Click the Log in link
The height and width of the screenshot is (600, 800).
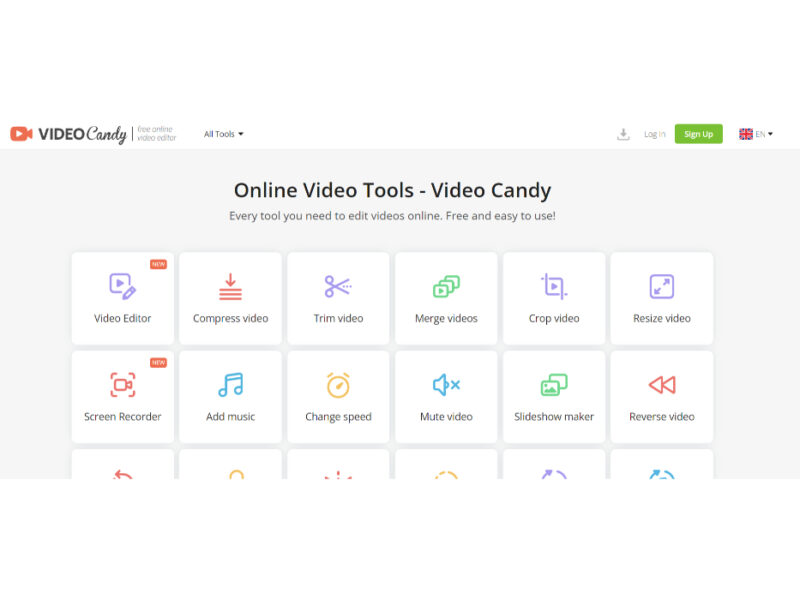tap(654, 134)
